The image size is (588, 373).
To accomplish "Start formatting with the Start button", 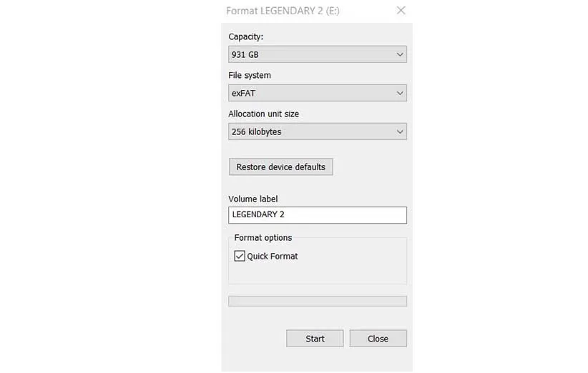I will (315, 339).
